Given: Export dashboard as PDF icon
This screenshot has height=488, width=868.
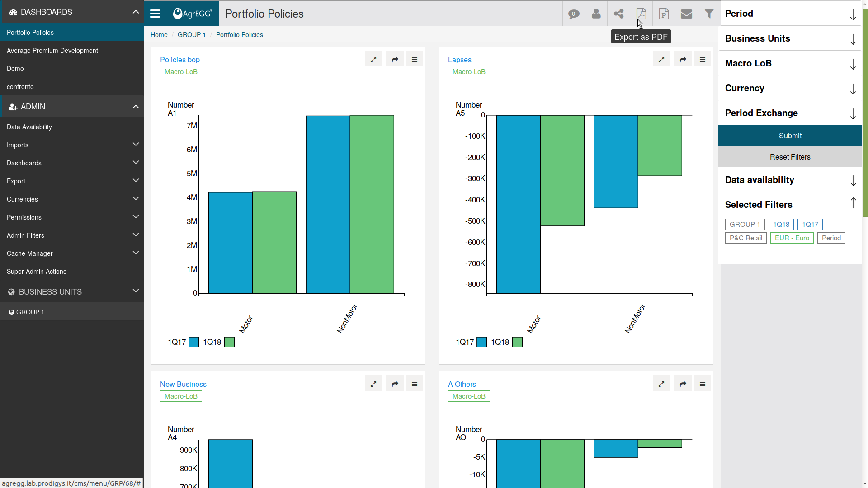Looking at the screenshot, I should tap(641, 14).
